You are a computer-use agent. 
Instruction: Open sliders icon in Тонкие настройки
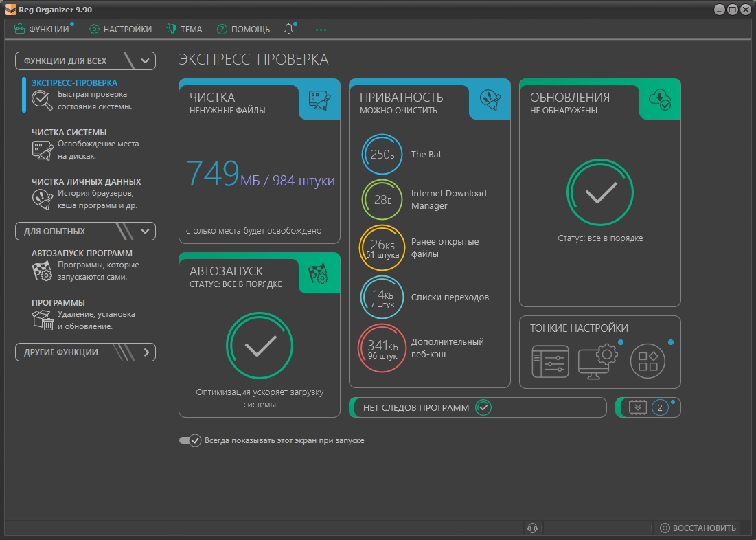pos(550,361)
